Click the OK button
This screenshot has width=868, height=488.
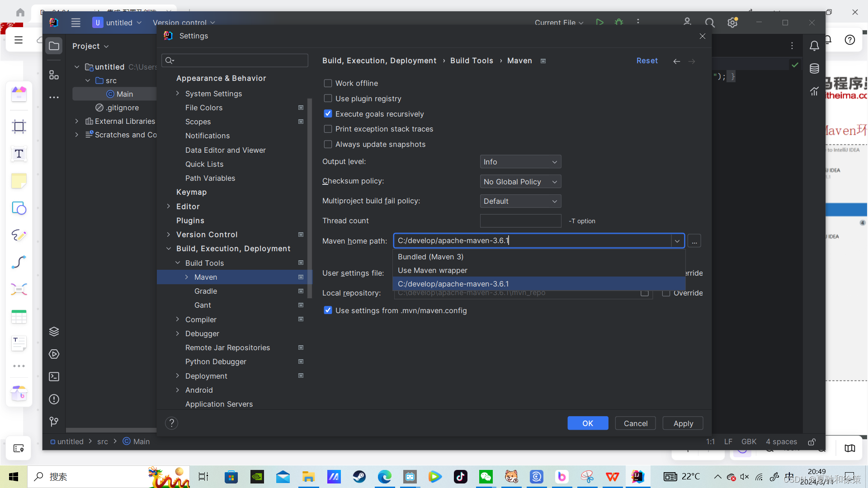588,423
